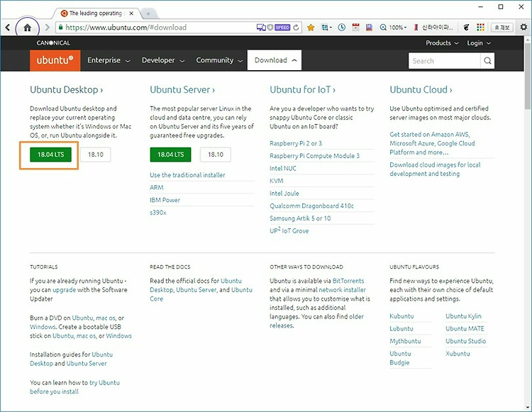Open the browser home page icon
The image size is (532, 412).
pos(28,28)
